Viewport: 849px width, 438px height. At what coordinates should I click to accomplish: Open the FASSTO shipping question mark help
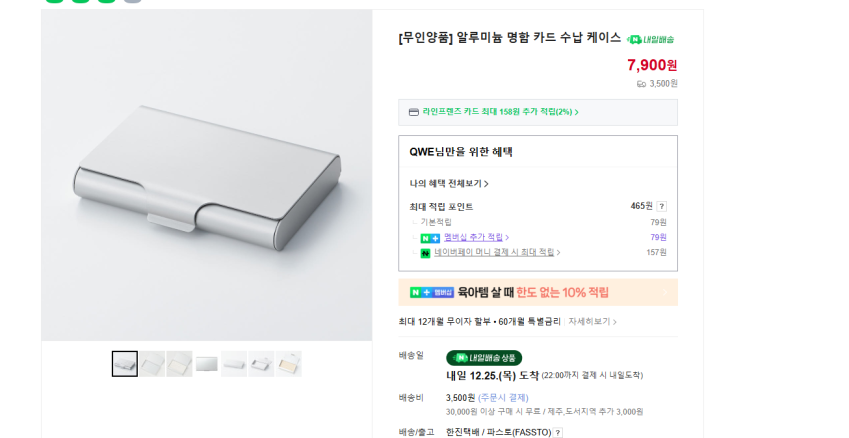(x=558, y=433)
